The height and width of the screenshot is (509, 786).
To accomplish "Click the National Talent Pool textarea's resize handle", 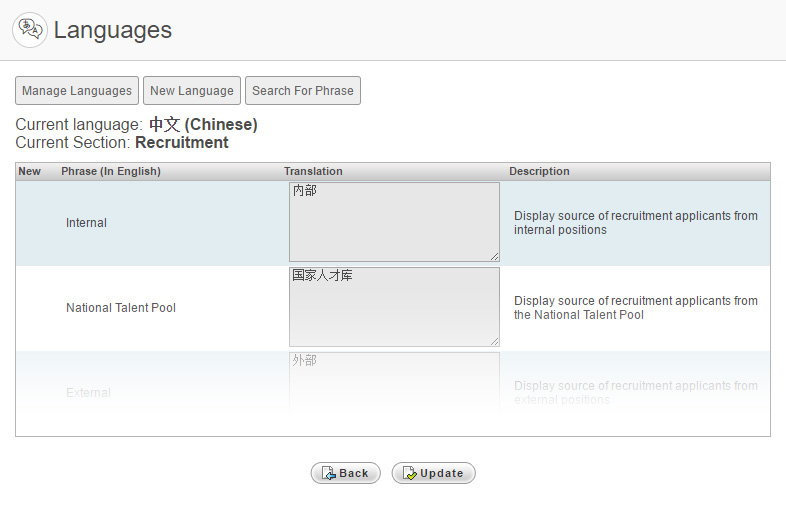I will pos(495,342).
